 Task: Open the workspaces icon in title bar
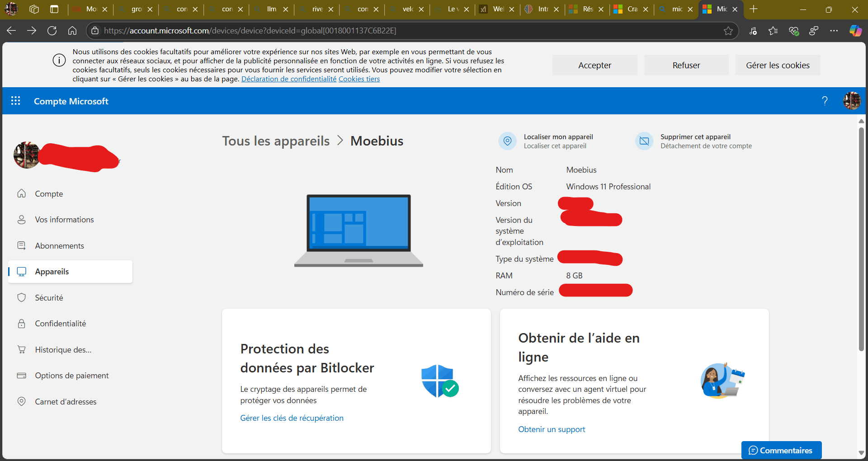click(34, 9)
